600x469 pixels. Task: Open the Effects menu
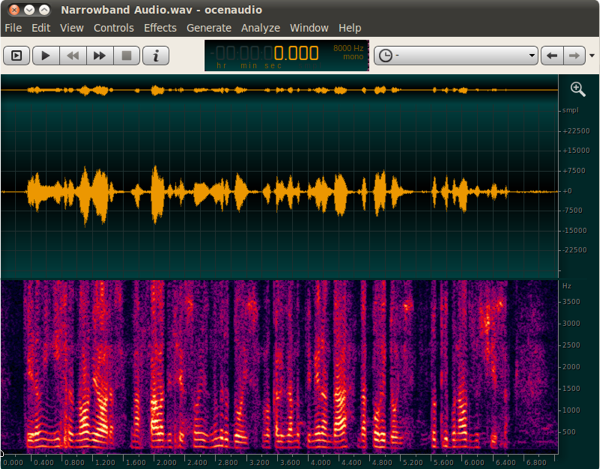[160, 28]
